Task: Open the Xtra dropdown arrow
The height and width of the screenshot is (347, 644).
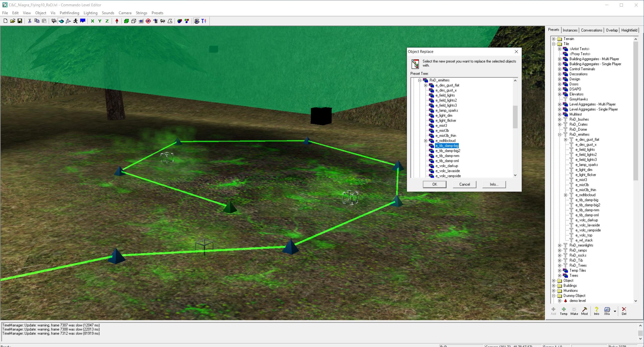Action: (615, 311)
